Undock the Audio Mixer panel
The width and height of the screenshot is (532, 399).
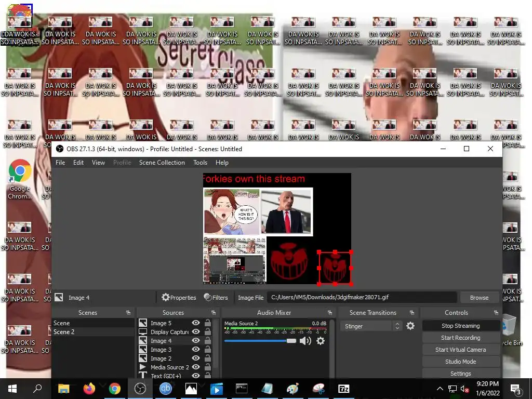pyautogui.click(x=330, y=312)
